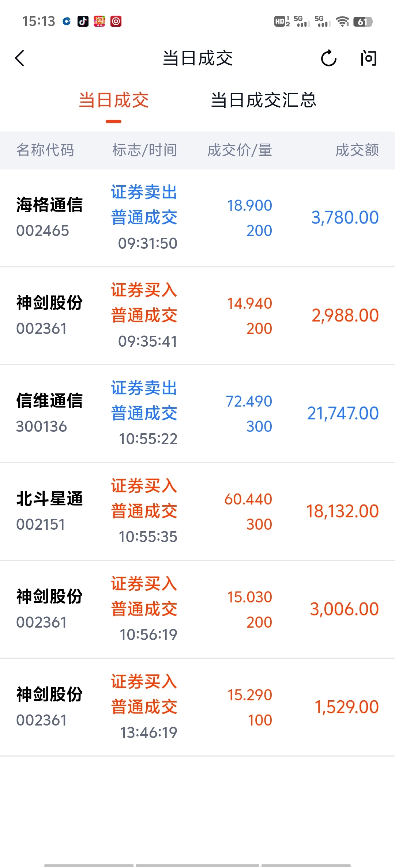Viewport: 395px width, 868px height.
Task: Tap the Wi-Fi status icon
Action: [x=342, y=22]
